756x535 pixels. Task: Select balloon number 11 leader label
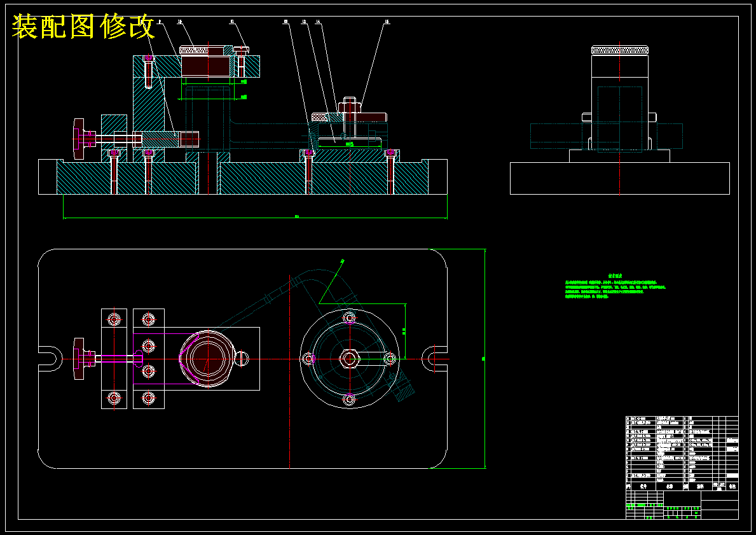tap(232, 22)
